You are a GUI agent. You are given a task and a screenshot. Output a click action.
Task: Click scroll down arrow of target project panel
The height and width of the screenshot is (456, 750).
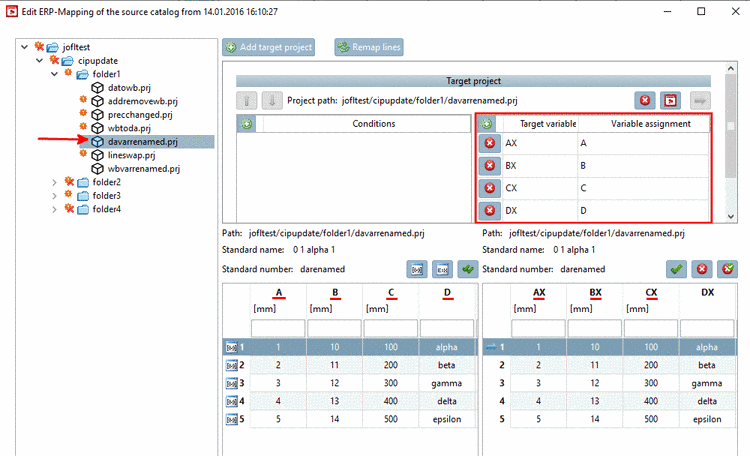tap(730, 216)
